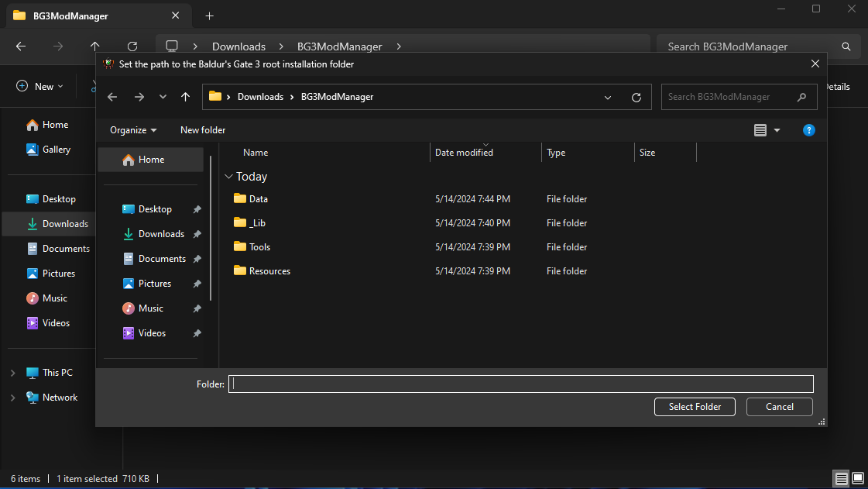The height and width of the screenshot is (489, 868).
Task: Click the pin icon beside Documents
Action: pos(197,259)
